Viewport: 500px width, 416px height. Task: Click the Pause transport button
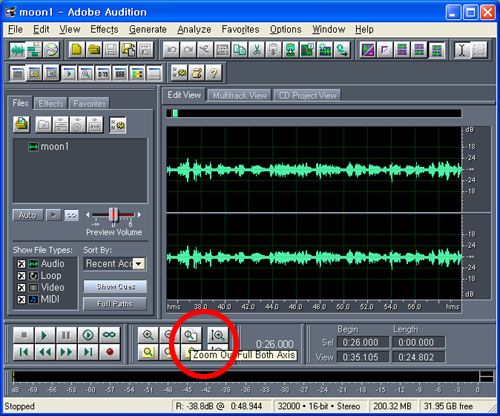(x=66, y=335)
